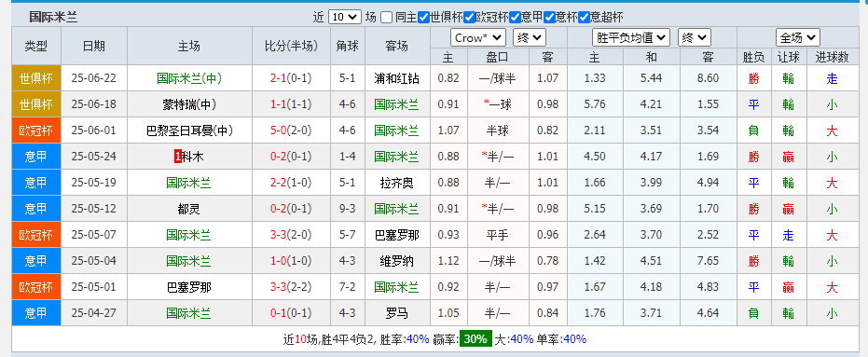This screenshot has width=868, height=357.
Task: Open home team 国际米兰(中) on 25-06-22 row
Action: [x=188, y=78]
